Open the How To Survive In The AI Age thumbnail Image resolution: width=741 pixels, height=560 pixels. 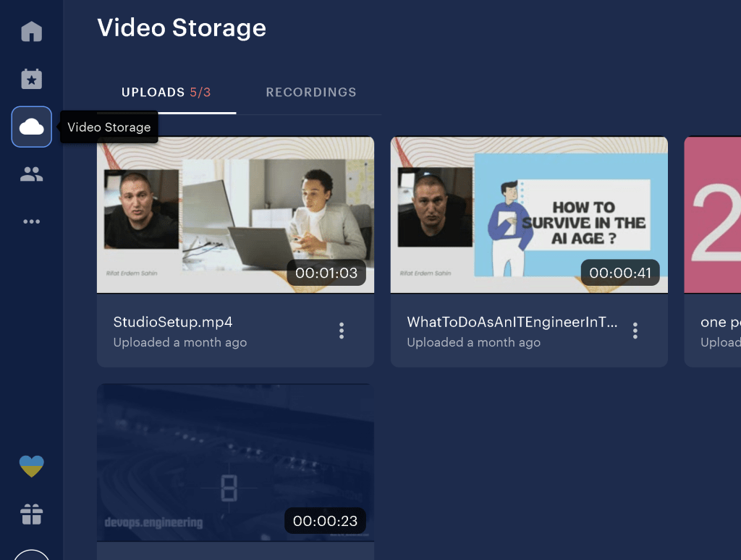[529, 215]
